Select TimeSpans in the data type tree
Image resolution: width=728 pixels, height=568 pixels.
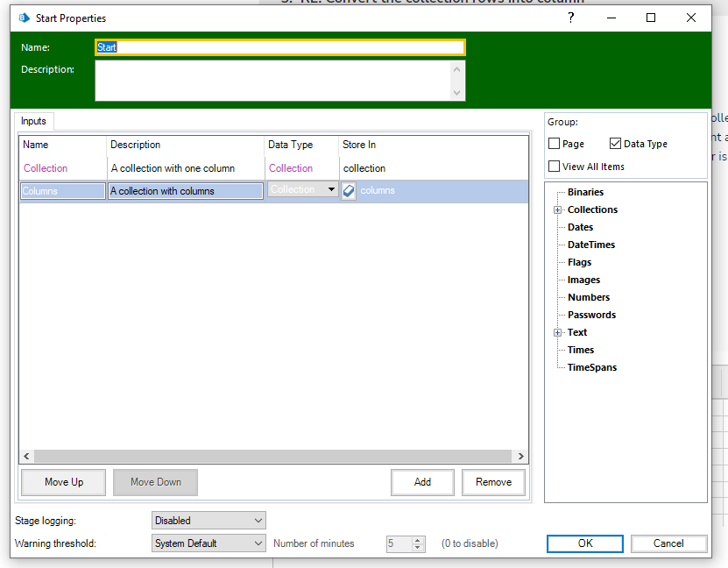point(592,368)
